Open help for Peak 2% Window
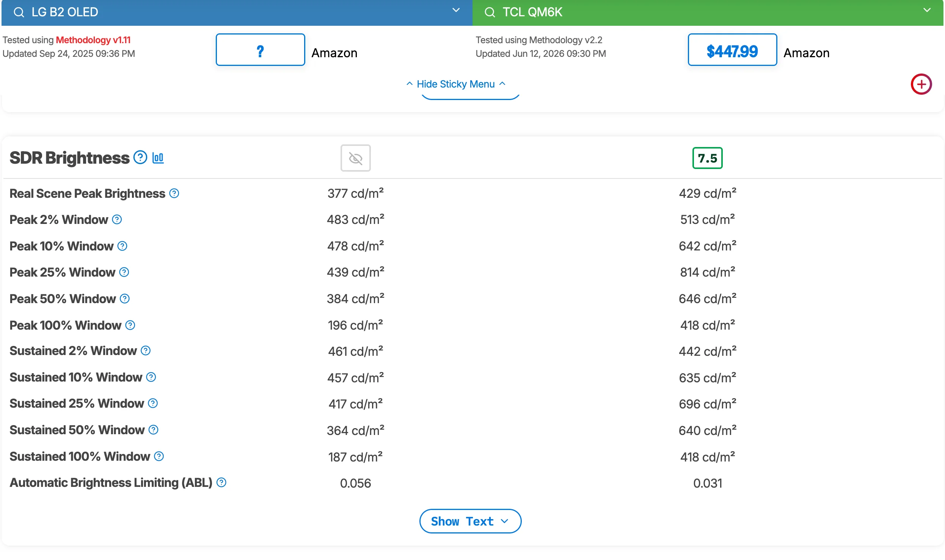Viewport: 945px width, 560px height. 117,220
